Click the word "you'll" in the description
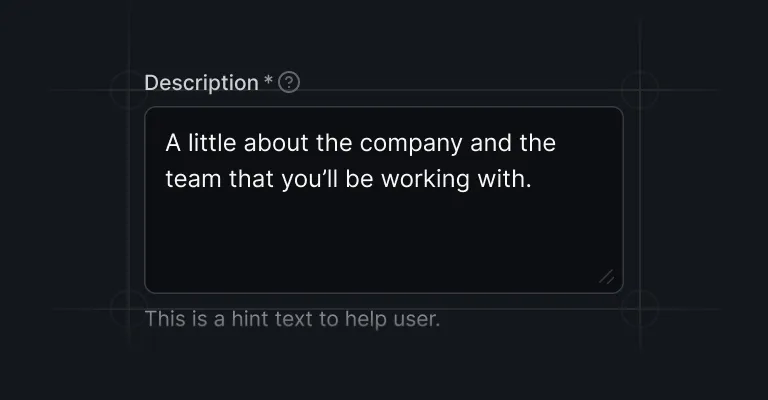This screenshot has width=768, height=400. coord(310,180)
